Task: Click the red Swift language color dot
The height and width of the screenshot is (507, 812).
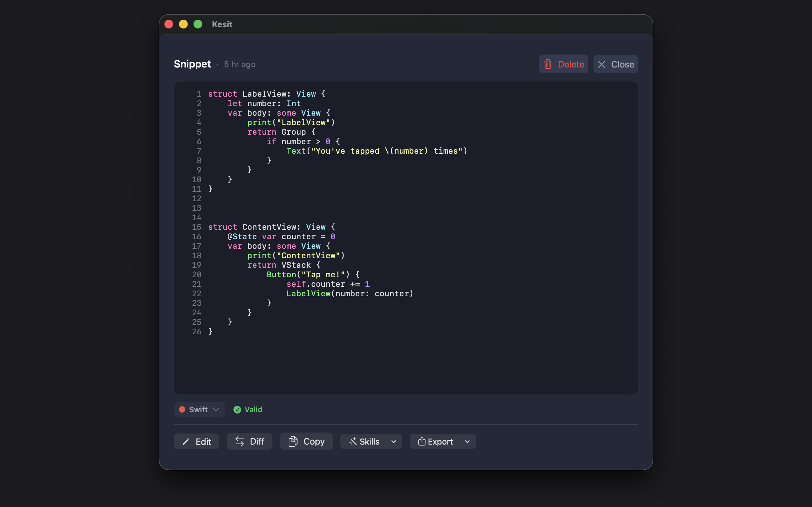Action: coord(182,409)
